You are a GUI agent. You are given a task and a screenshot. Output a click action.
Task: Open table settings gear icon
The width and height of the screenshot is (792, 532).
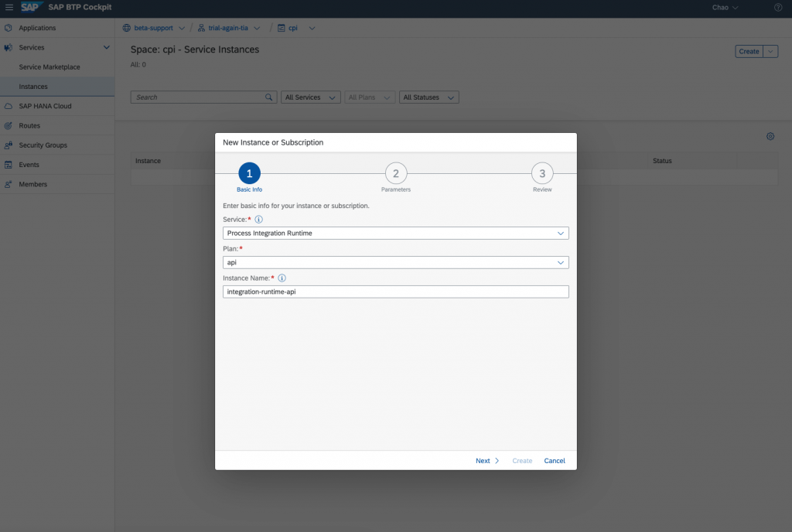click(x=770, y=136)
